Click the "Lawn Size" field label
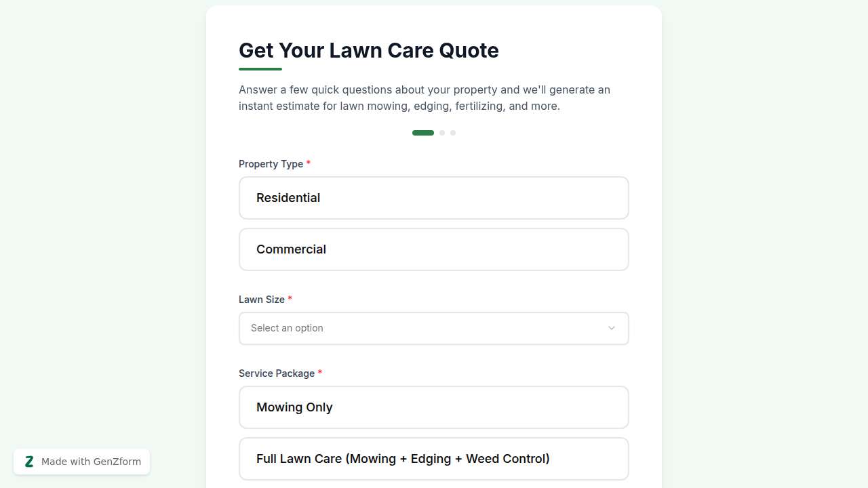The height and width of the screenshot is (488, 868). point(262,300)
